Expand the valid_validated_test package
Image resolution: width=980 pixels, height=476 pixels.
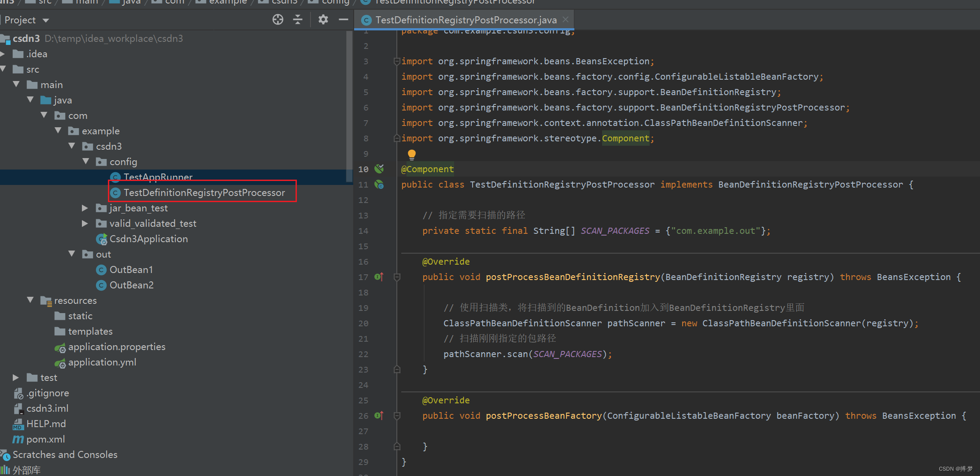(85, 223)
